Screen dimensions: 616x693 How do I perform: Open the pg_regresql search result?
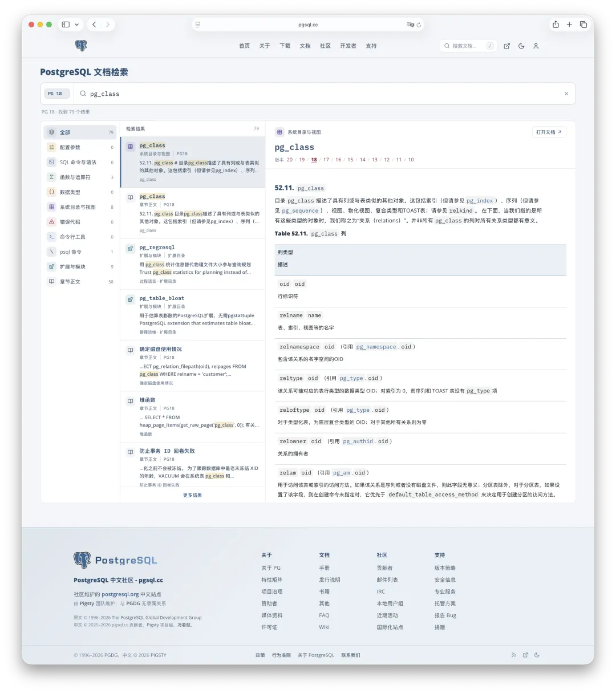pos(193,264)
